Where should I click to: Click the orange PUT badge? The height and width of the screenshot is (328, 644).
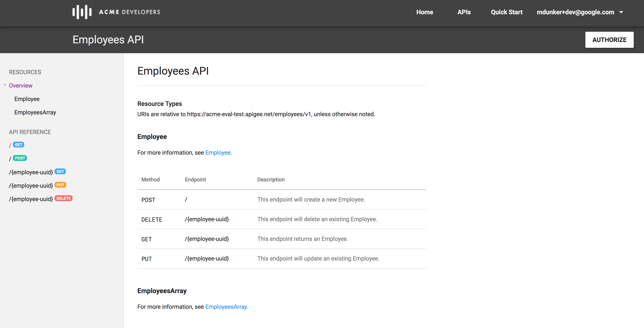tap(60, 185)
